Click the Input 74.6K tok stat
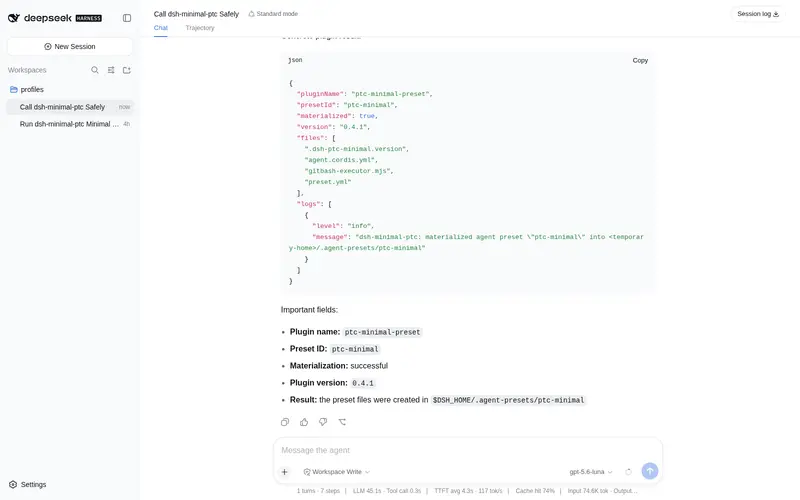 (x=602, y=491)
